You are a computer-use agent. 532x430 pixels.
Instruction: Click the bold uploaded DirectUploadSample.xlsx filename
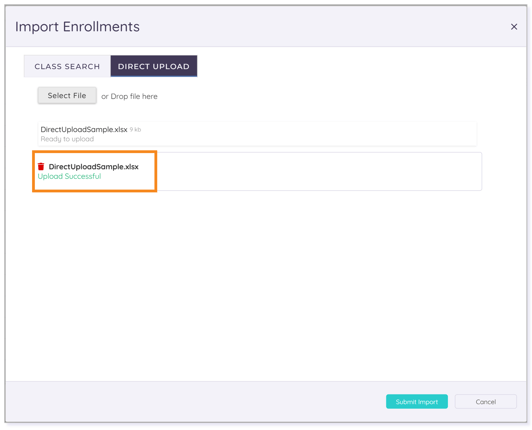coord(94,167)
